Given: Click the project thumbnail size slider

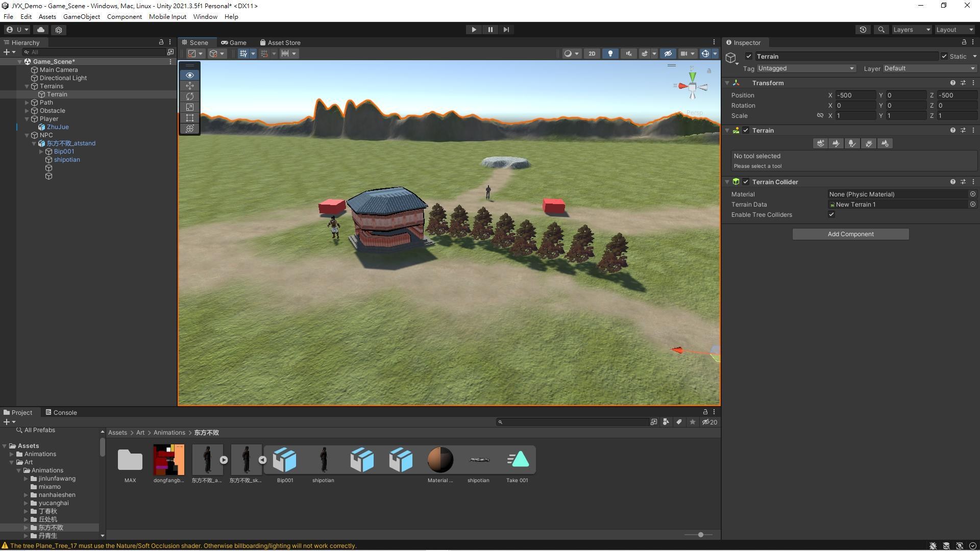Looking at the screenshot, I should 700,535.
